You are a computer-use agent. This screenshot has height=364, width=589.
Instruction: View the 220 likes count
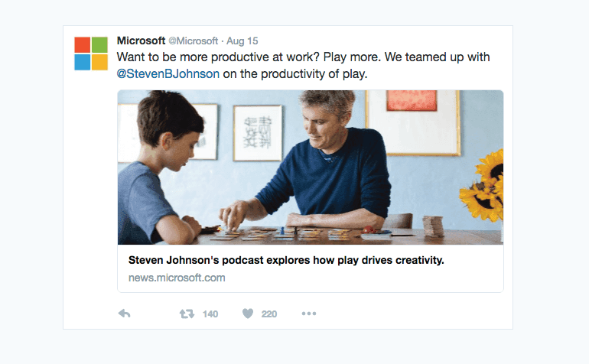268,314
